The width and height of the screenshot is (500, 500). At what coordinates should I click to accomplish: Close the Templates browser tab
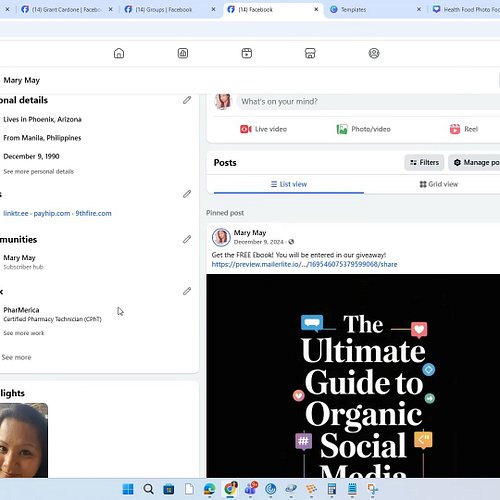coord(419,10)
